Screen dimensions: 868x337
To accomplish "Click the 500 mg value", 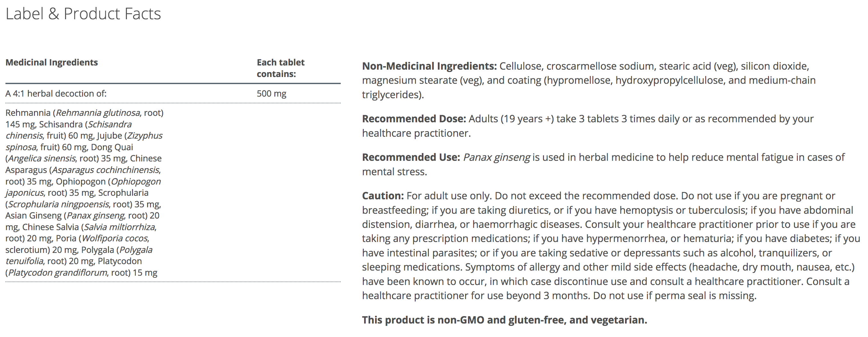I will click(271, 93).
